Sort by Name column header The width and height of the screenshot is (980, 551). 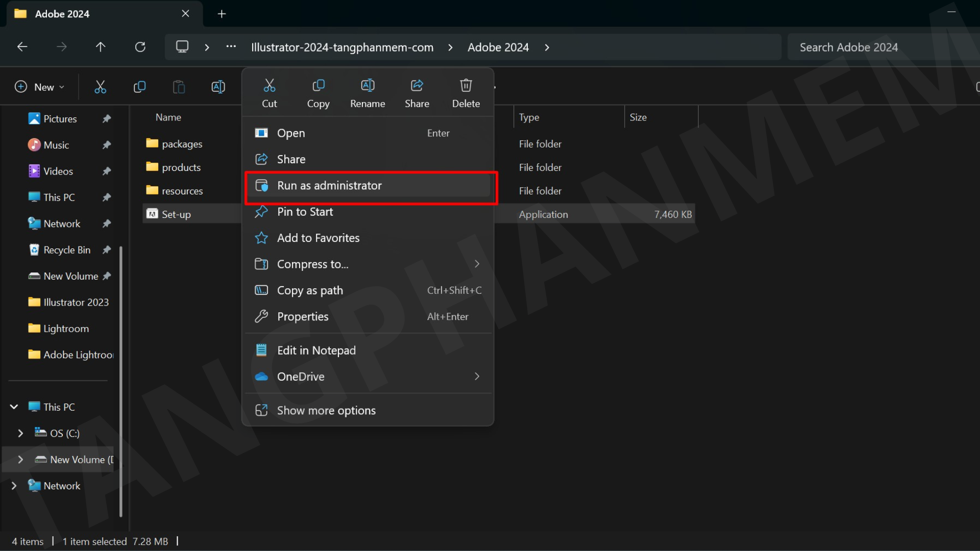tap(168, 117)
